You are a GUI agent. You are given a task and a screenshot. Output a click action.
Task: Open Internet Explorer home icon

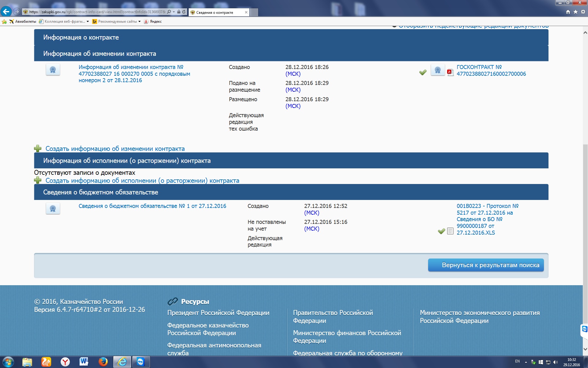tap(568, 12)
